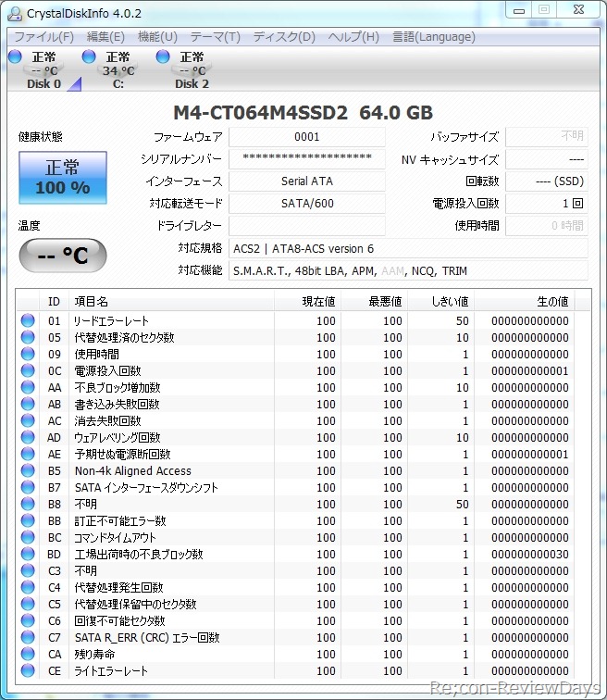Click the supported features field with S.M.A.R.T.
Viewport: 607px width, 700px height.
tap(408, 271)
